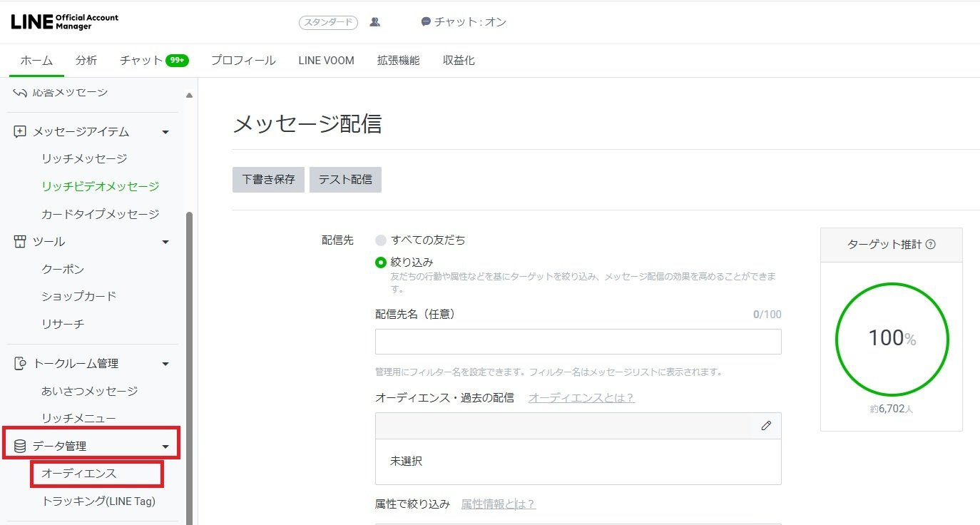The width and height of the screenshot is (980, 525).
Task: Click the LINE Official Account Manager logo
Action: 64,21
